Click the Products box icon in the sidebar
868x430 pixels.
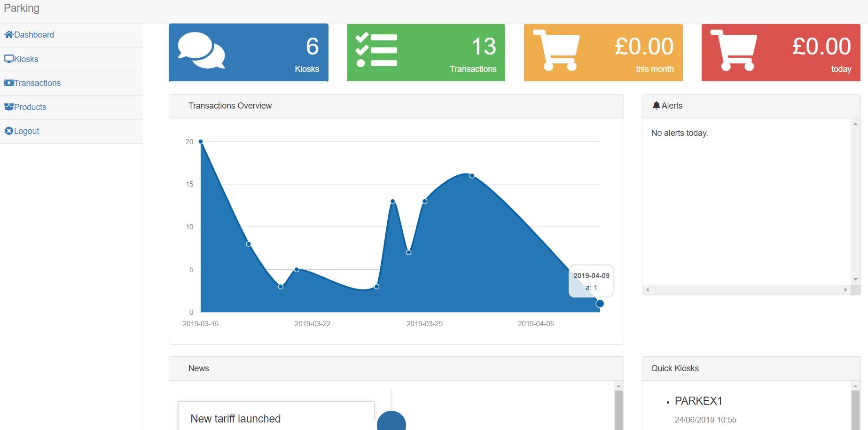pos(9,107)
